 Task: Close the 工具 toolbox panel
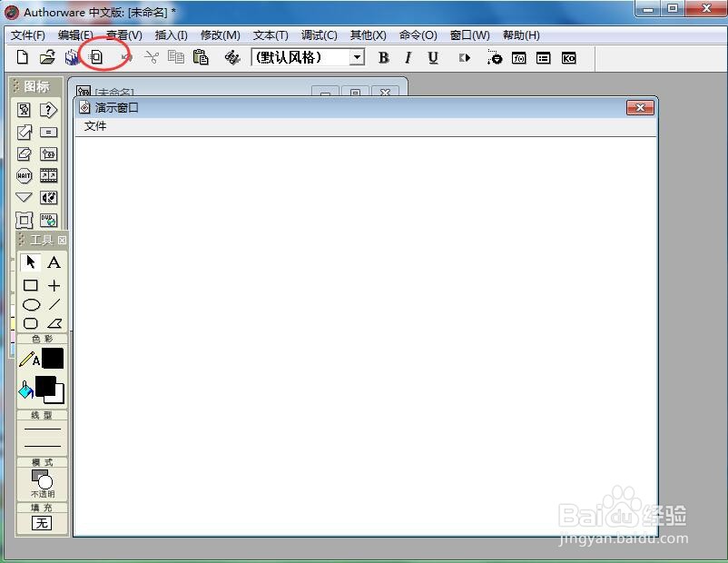pos(63,240)
